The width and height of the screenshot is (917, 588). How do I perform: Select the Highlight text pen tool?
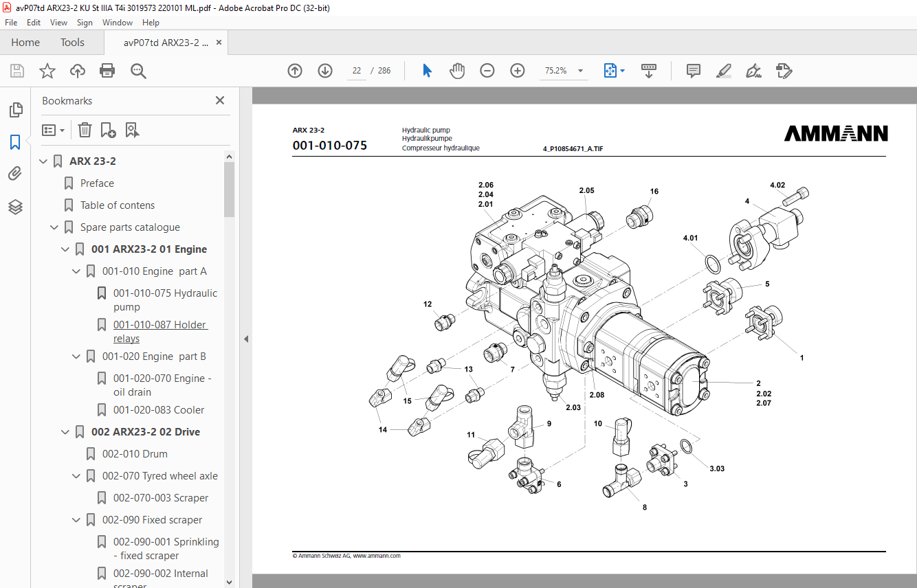(723, 71)
